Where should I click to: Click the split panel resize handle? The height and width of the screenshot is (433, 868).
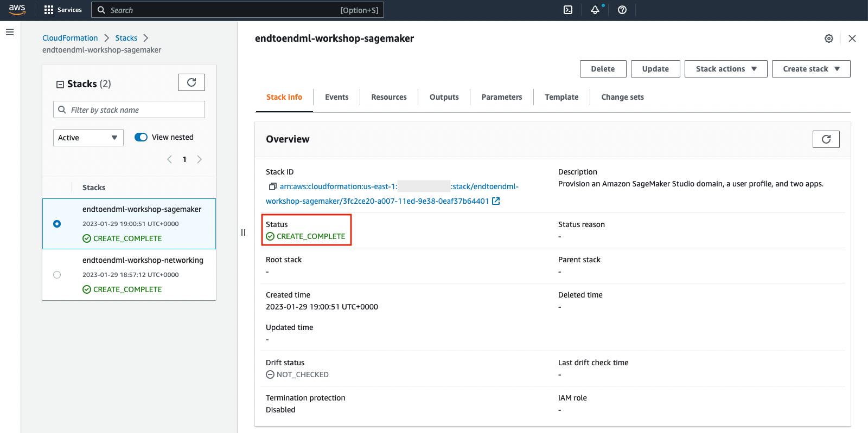click(243, 232)
